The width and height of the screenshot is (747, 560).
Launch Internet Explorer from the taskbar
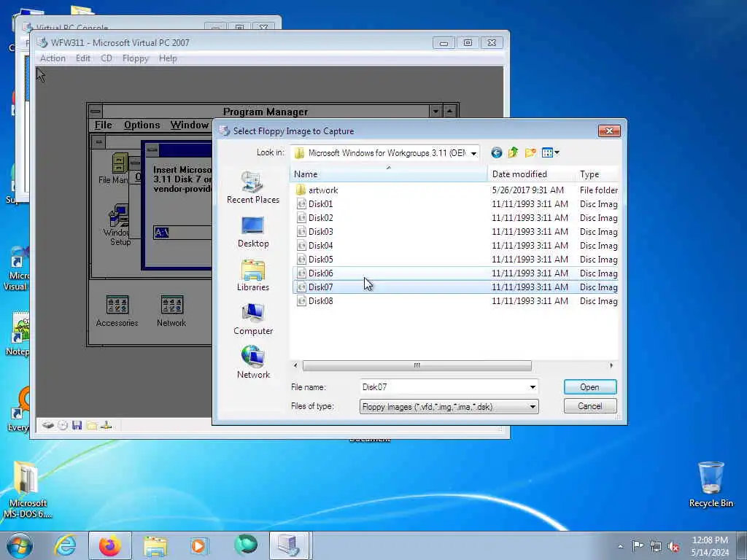65,545
